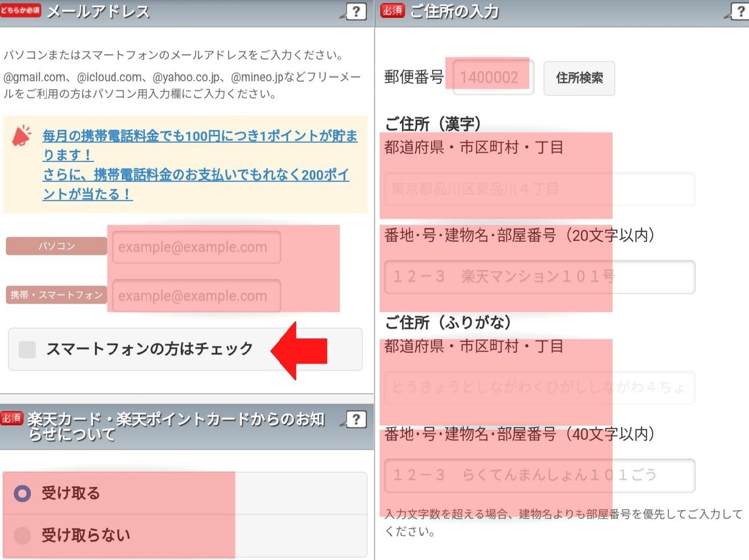The image size is (749, 560).
Task: Select the 受け取る radio option
Action: (22, 493)
